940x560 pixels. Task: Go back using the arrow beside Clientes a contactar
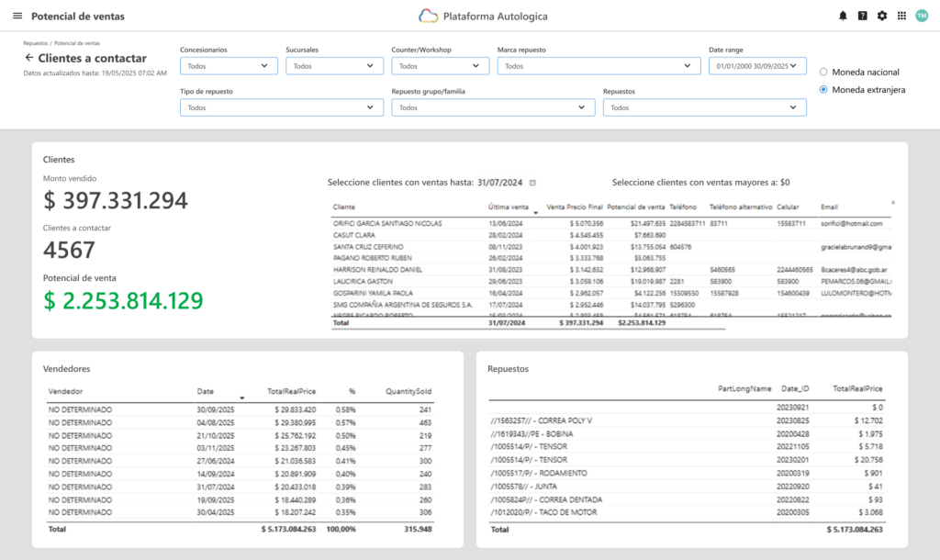(x=28, y=58)
